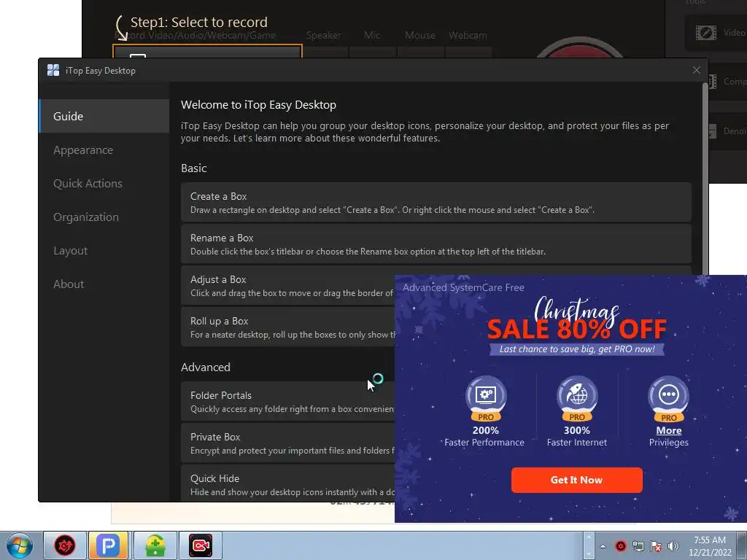Click the 200% Faster Performance PRO icon
The width and height of the screenshot is (747, 560).
485,399
